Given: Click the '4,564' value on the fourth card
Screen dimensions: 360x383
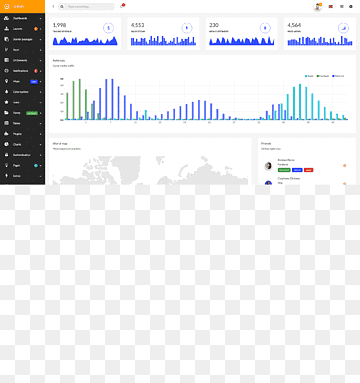Looking at the screenshot, I should pos(294,25).
